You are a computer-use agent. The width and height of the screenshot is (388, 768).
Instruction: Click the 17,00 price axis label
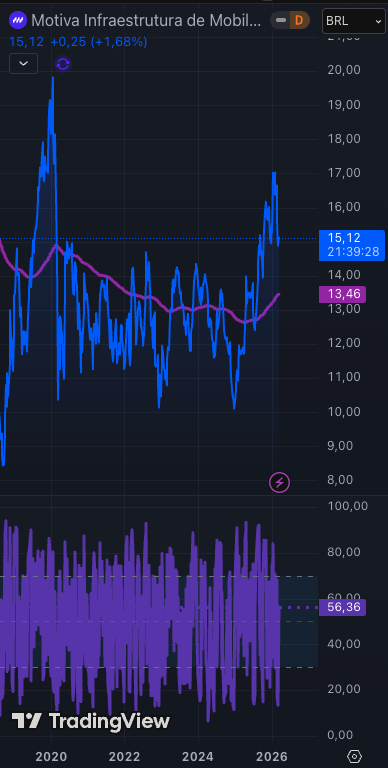[x=344, y=172]
